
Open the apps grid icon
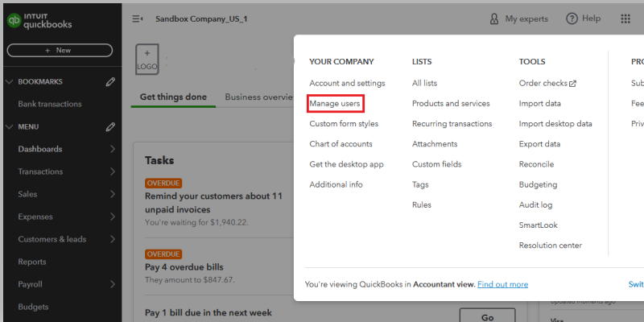point(625,19)
